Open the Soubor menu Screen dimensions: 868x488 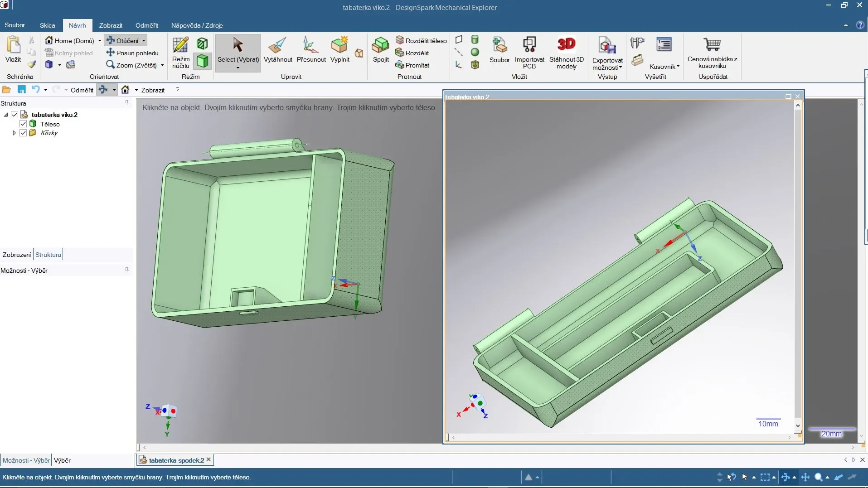tap(15, 25)
